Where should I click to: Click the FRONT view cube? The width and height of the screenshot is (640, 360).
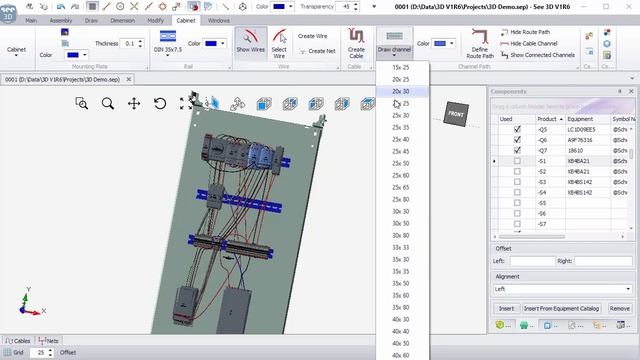tap(456, 113)
